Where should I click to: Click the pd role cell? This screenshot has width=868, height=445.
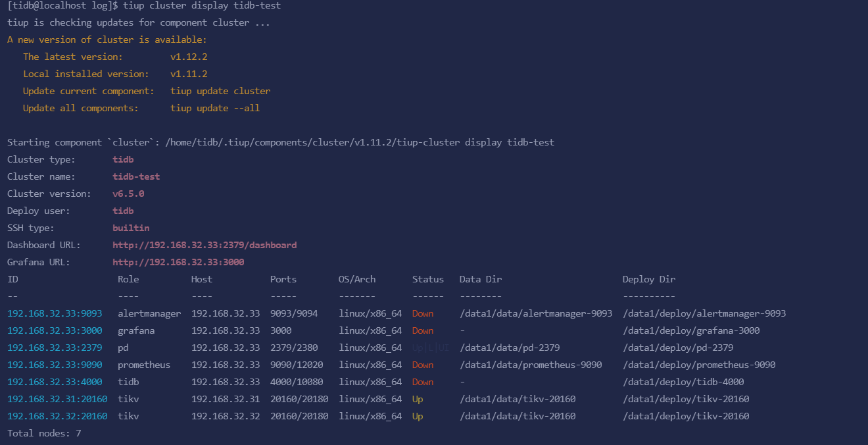123,348
